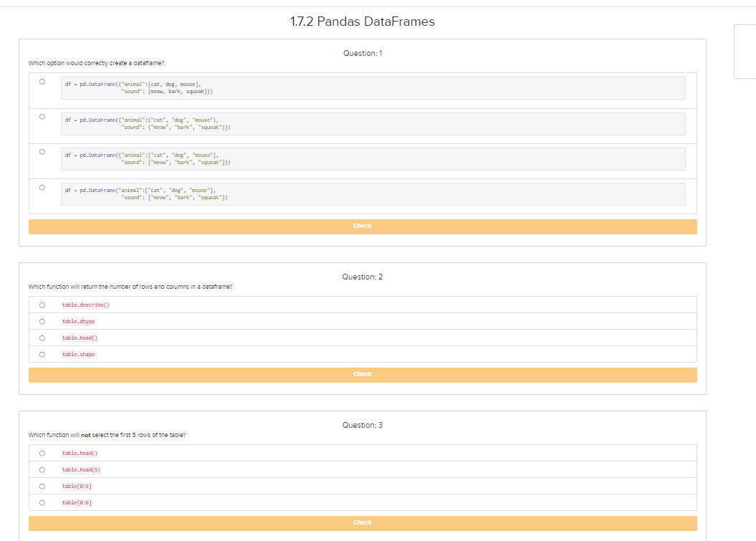This screenshot has height=541, width=756.
Task: Click Check for Question 1
Action: pos(363,226)
